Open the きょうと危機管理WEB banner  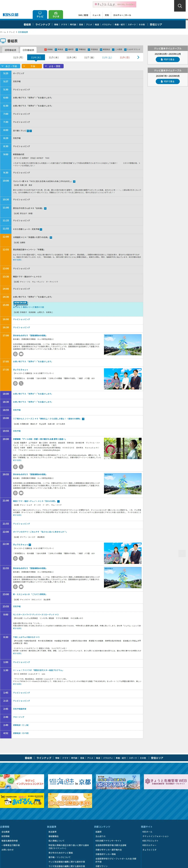[x=166, y=782]
